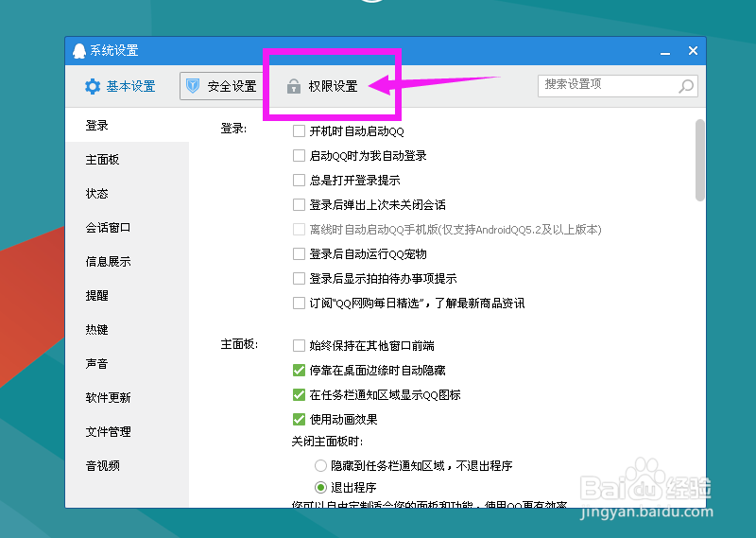Viewport: 756px width, 538px height.
Task: Enable 登录后弹出上次未关闭会话 checkbox
Action: click(299, 204)
